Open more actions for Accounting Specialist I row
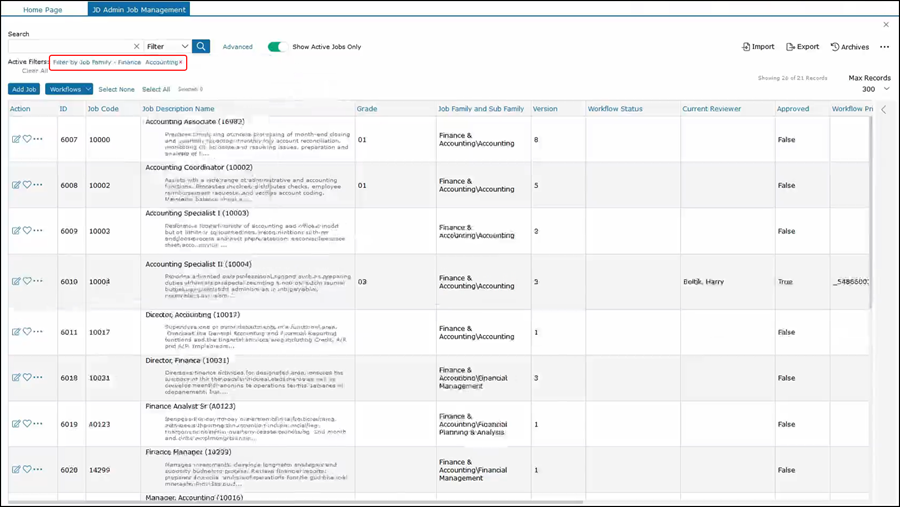 pyautogui.click(x=38, y=230)
